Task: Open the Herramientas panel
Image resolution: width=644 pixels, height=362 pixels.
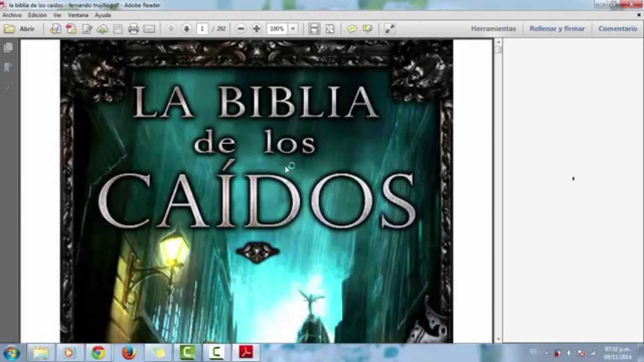Action: (494, 29)
